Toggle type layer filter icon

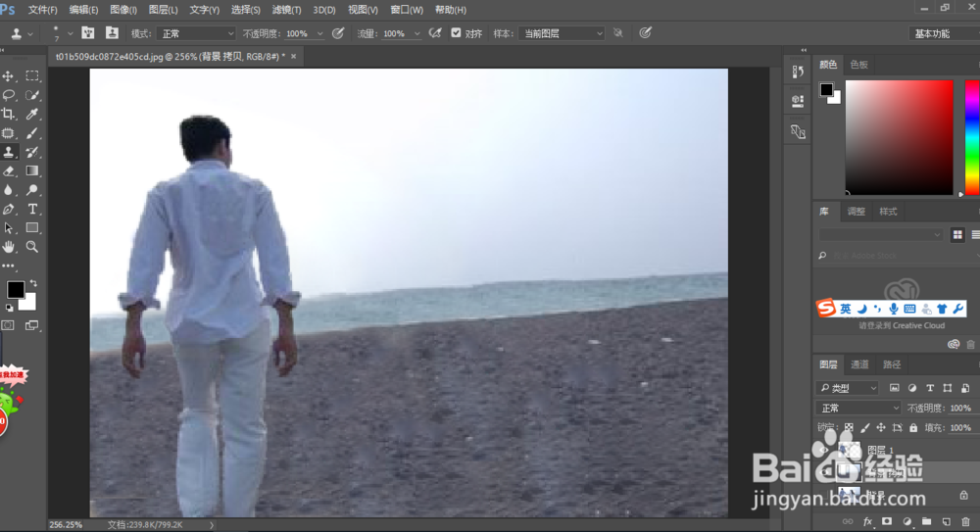[930, 388]
